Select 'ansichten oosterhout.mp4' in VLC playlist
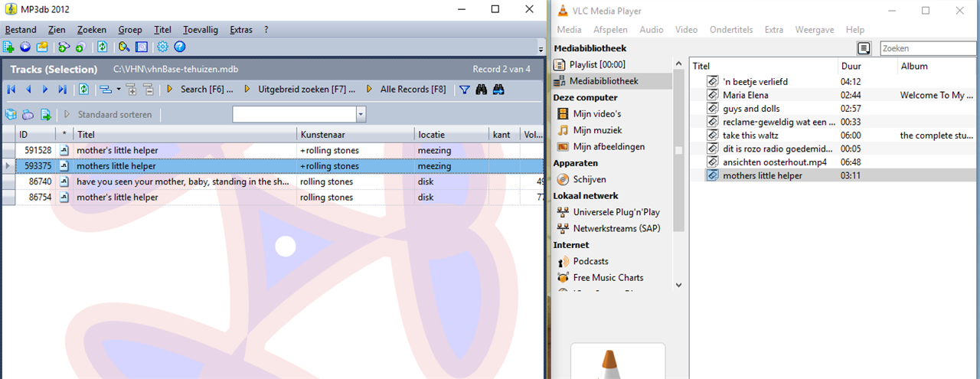 833,162
